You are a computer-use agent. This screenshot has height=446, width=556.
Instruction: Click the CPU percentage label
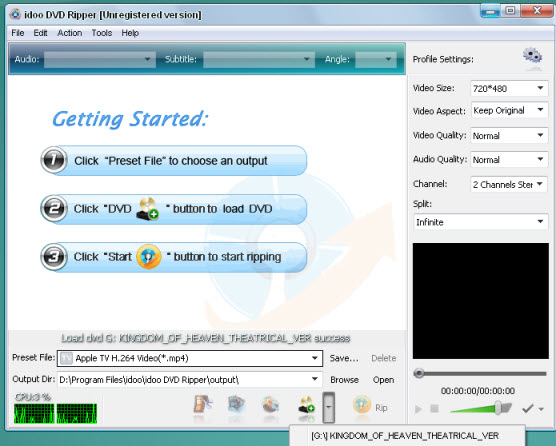[x=33, y=397]
